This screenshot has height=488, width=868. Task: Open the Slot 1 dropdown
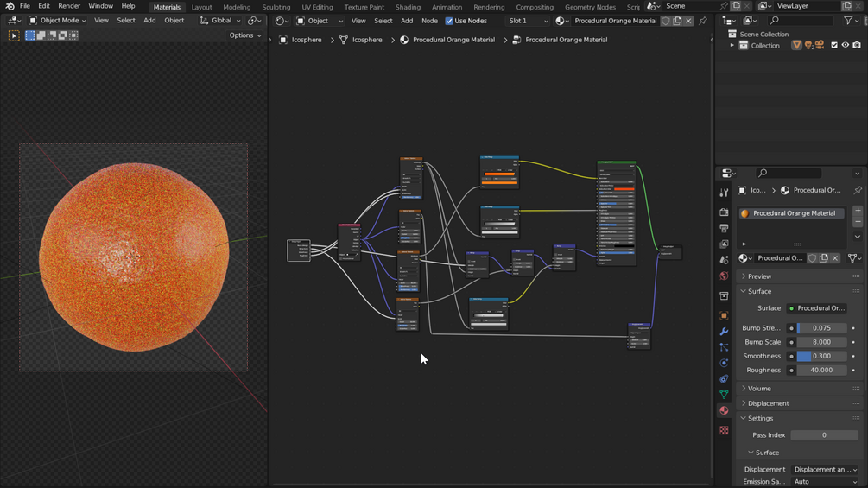pyautogui.click(x=528, y=21)
